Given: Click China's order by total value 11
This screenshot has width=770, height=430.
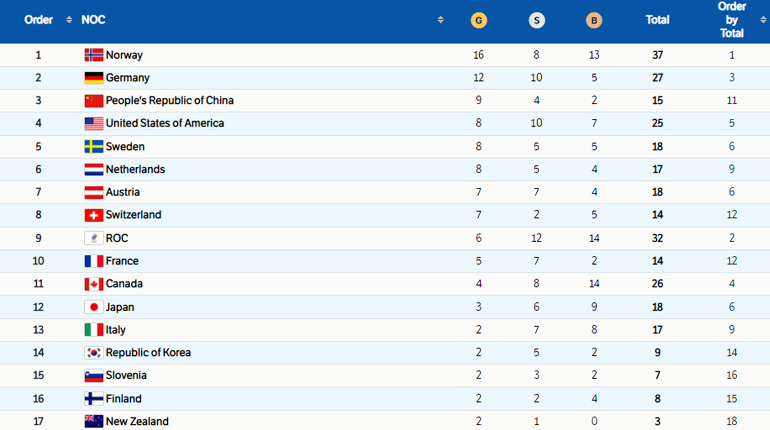Looking at the screenshot, I should click(732, 101).
